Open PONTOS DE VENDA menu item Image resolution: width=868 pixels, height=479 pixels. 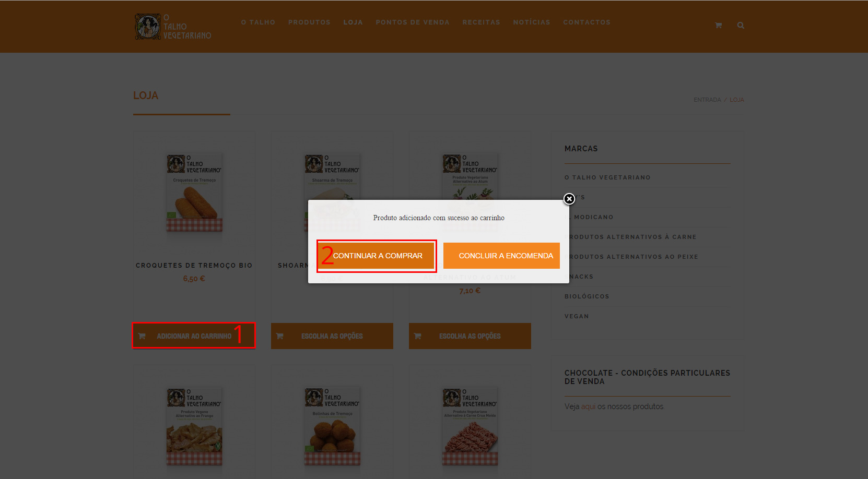point(413,22)
